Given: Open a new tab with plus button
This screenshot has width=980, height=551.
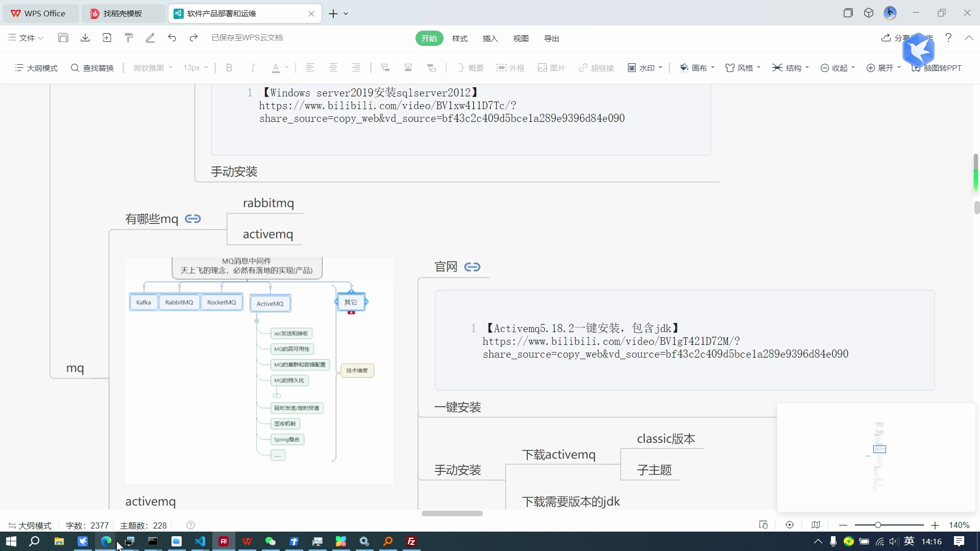Looking at the screenshot, I should (x=333, y=14).
